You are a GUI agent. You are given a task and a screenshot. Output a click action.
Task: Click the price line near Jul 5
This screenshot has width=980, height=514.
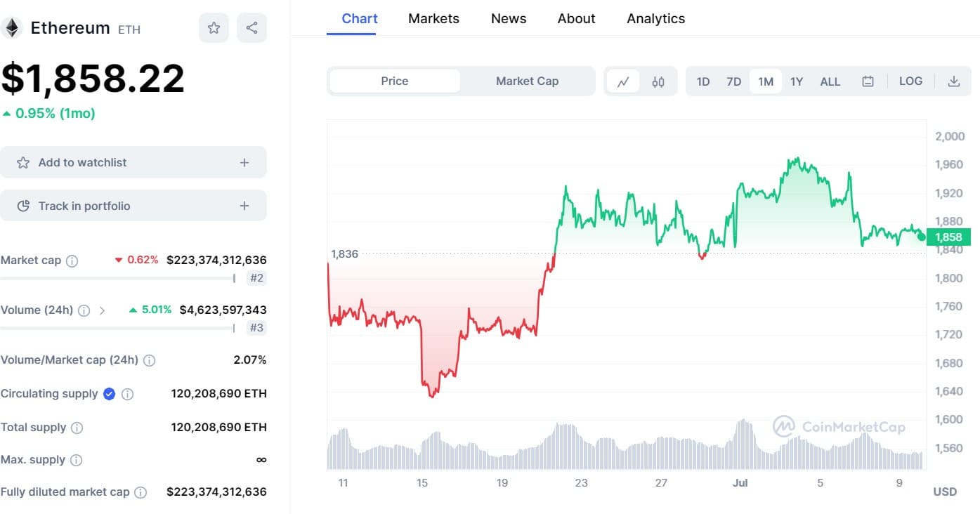pyautogui.click(x=820, y=178)
